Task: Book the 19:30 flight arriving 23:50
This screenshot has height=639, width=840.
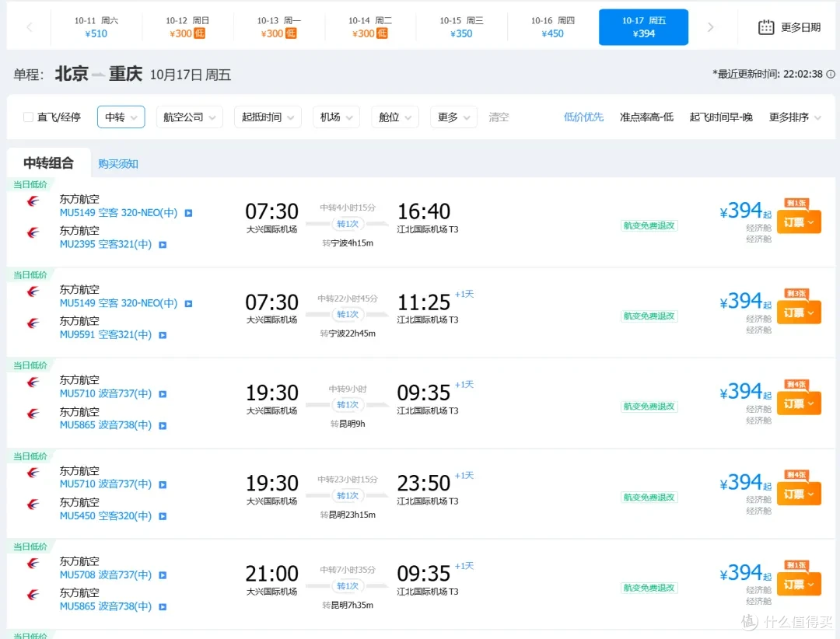Action: click(799, 494)
